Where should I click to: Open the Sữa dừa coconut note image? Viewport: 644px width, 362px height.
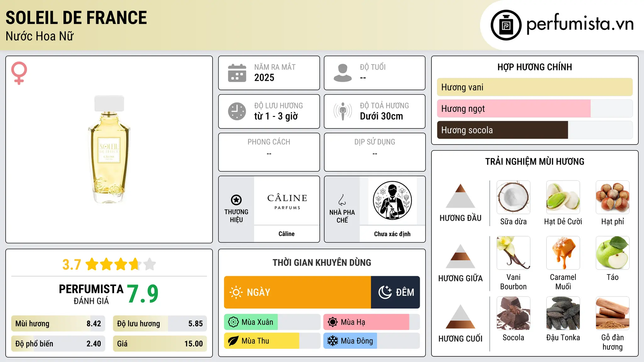[514, 197]
